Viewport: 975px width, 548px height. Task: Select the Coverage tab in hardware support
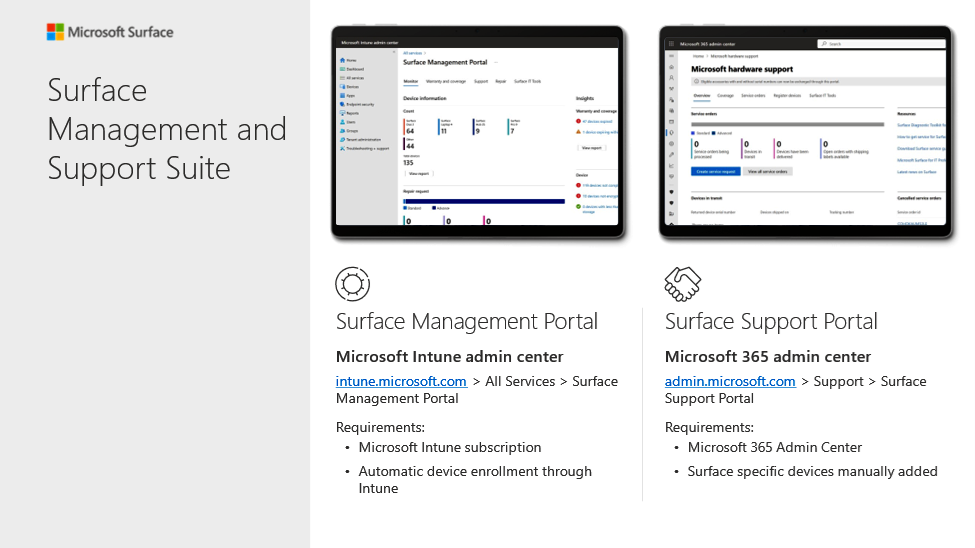(725, 96)
